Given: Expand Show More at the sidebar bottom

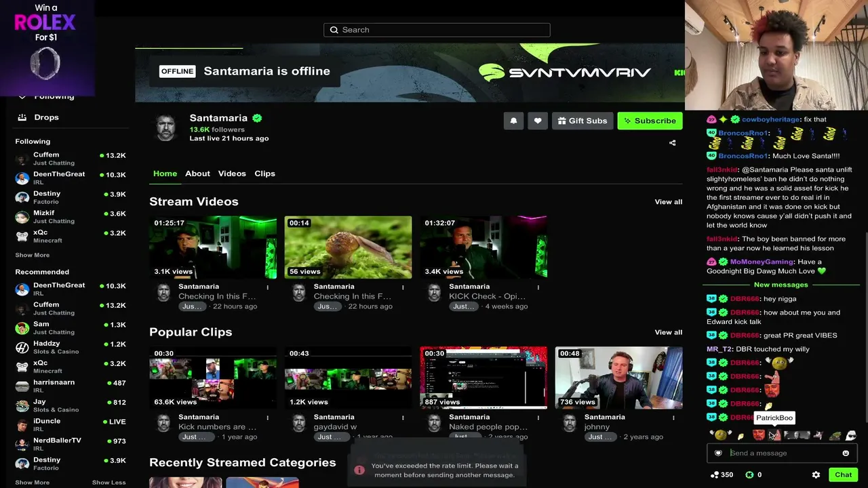Looking at the screenshot, I should tap(33, 483).
